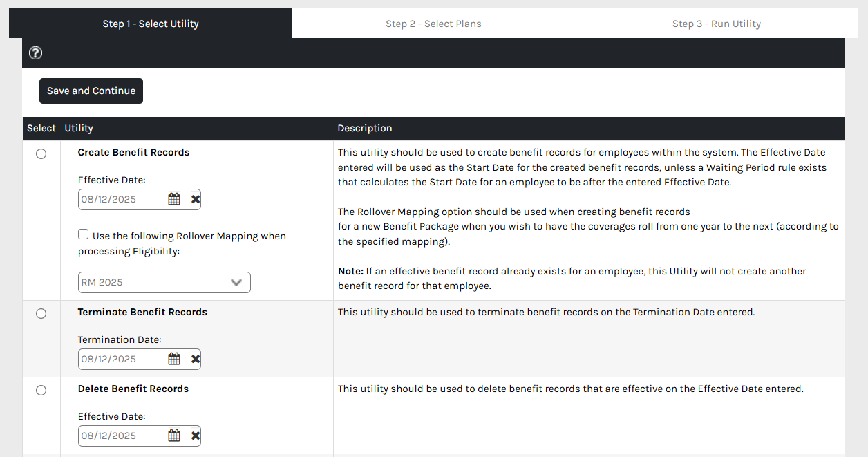The width and height of the screenshot is (868, 457).
Task: Click the Termination Date: label
Action: (120, 339)
